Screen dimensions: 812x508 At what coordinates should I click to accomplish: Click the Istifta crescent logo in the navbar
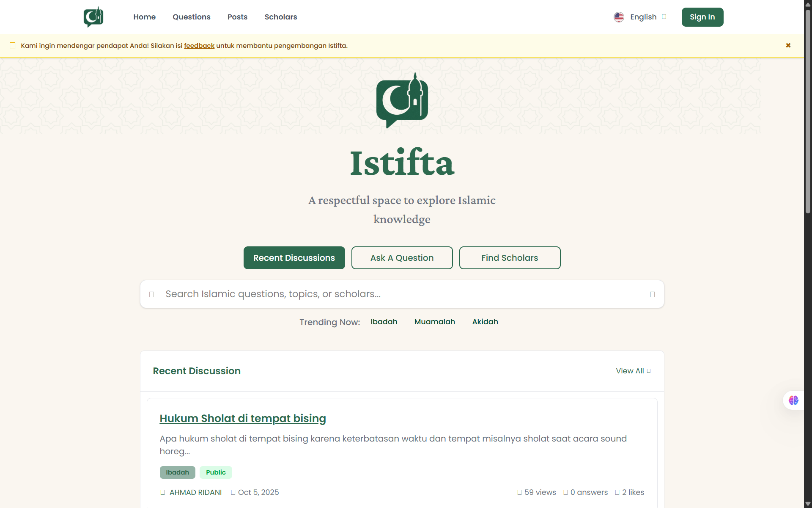[x=93, y=17]
